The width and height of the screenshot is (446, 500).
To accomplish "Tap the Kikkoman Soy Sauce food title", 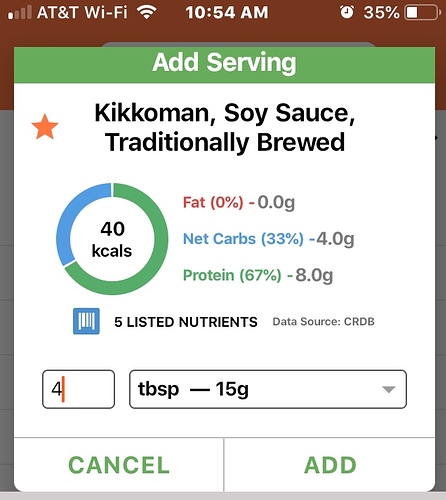I will [x=224, y=127].
